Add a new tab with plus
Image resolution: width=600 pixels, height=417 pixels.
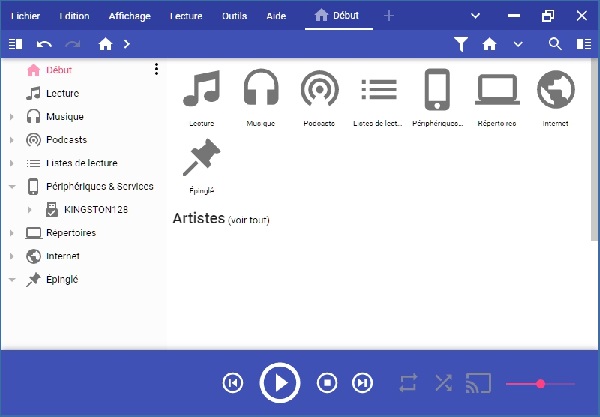[x=389, y=16]
